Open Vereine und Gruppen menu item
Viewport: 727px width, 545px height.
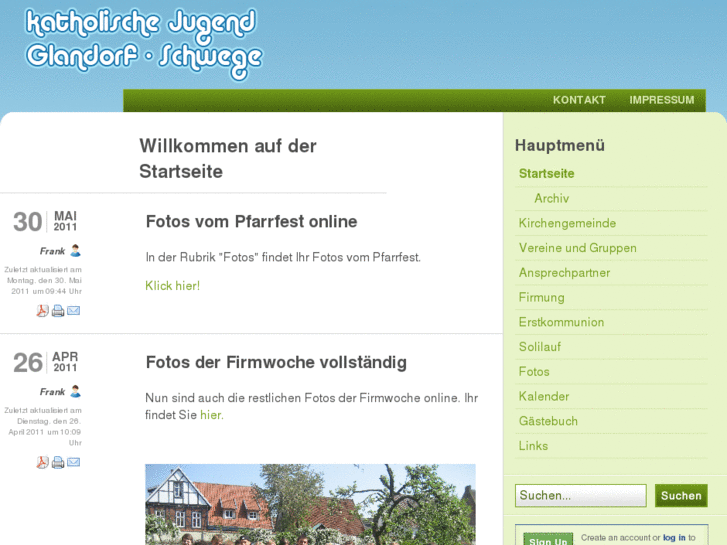577,248
